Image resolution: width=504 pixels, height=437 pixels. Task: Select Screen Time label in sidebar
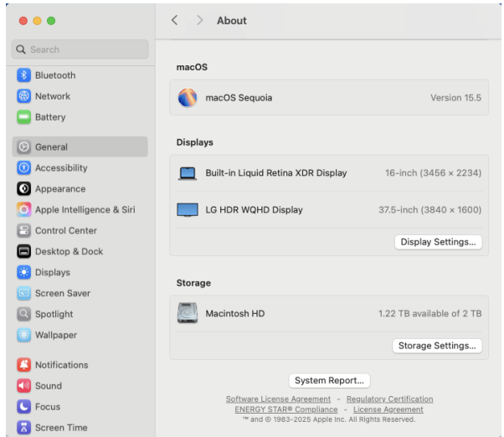(61, 428)
